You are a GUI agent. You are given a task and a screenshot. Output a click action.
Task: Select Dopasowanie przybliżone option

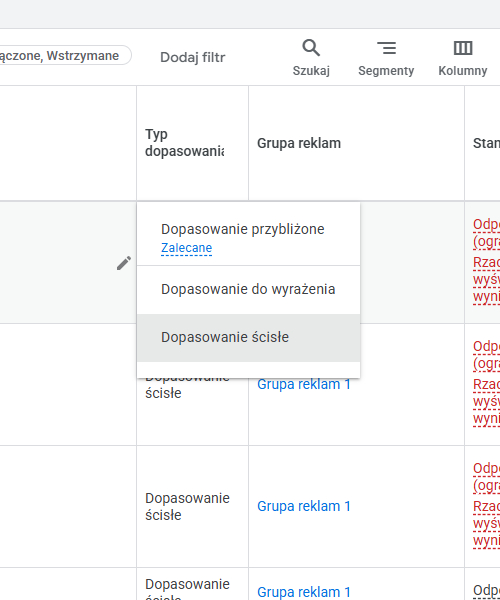coord(248,235)
